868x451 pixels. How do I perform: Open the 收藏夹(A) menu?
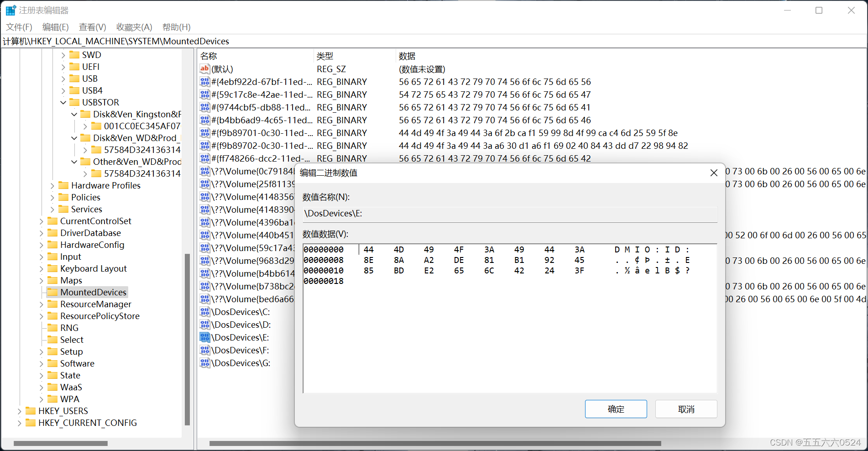click(x=134, y=27)
